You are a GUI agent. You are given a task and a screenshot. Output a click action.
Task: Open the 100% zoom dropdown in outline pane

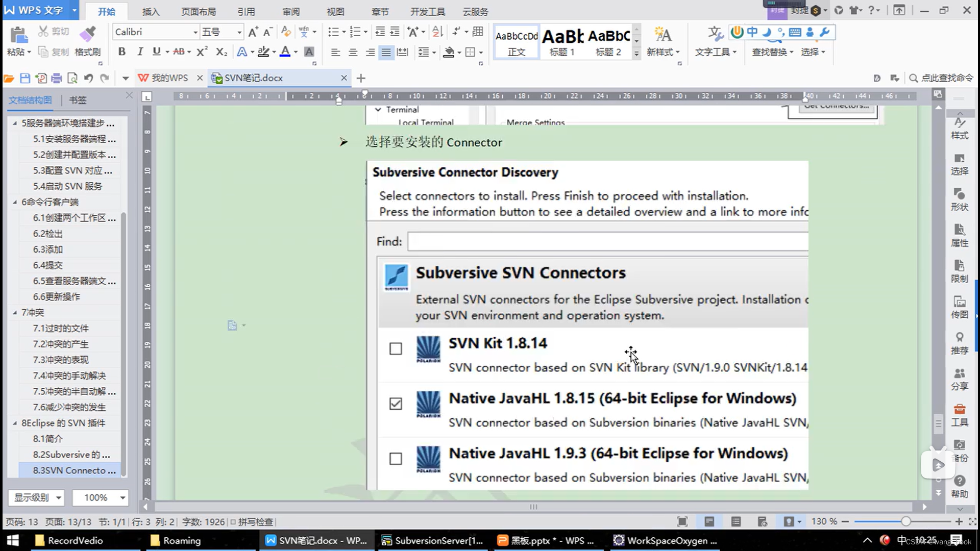100,497
